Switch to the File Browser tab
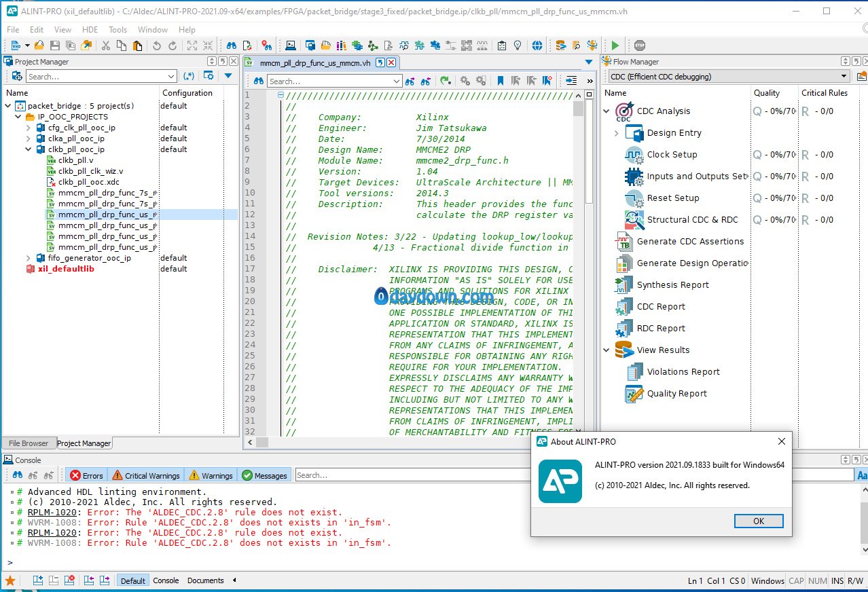Screen dimensions: 868x592 [x=29, y=443]
